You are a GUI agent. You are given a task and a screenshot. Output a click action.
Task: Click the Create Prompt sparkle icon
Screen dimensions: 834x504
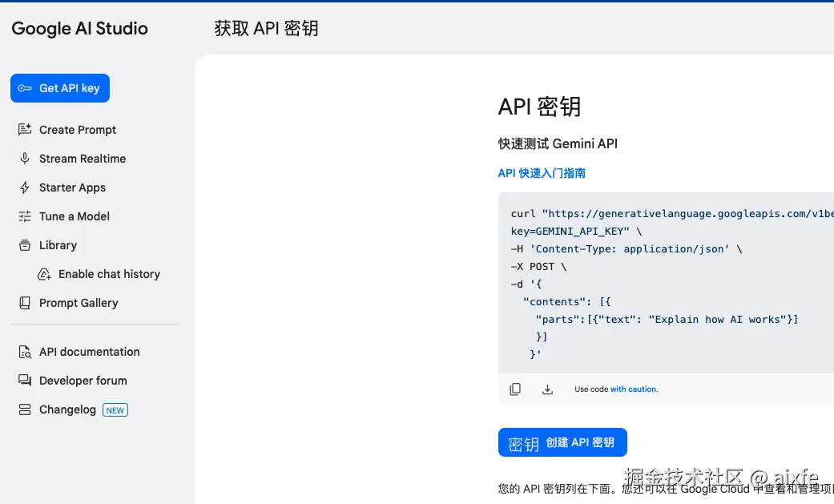[x=25, y=129]
